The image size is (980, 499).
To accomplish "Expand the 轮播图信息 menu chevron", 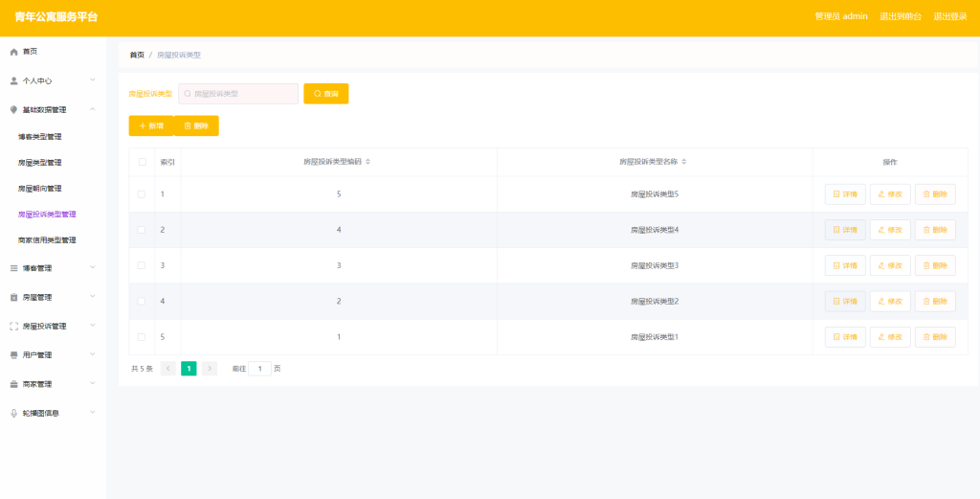I will pos(93,412).
